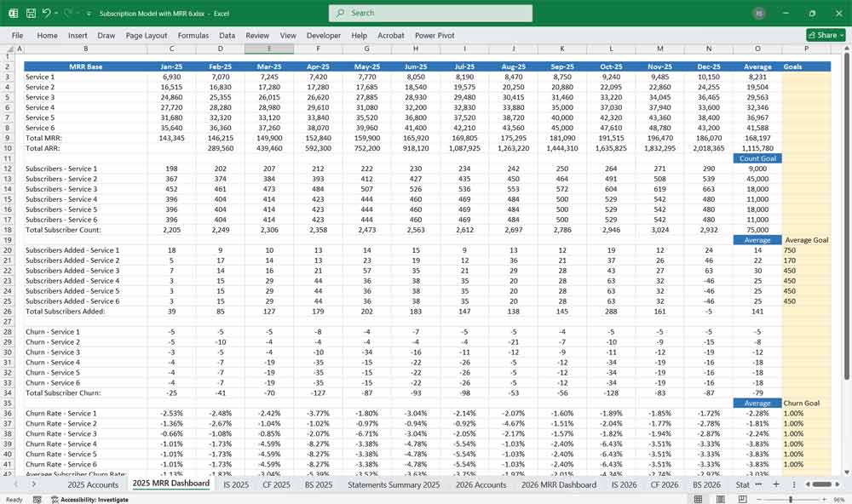Add a new sheet with the plus button
The height and width of the screenshot is (504, 852).
(x=776, y=484)
